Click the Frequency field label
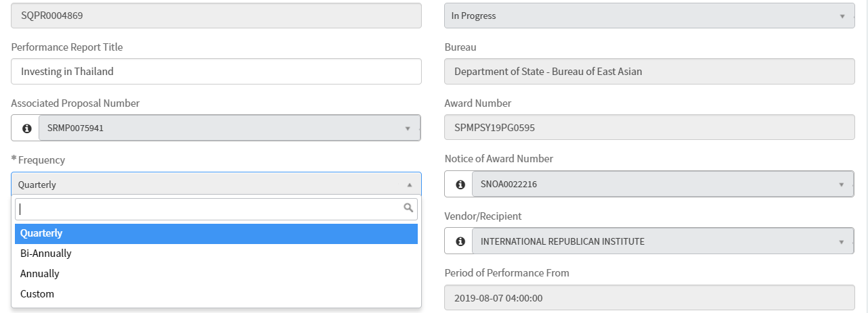Screen dimensions: 868x313 [x=41, y=160]
